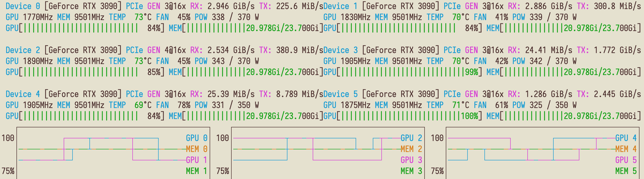Image resolution: width=644 pixels, height=179 pixels.
Task: Click Device 4's 78% fan speed
Action: coord(184,105)
